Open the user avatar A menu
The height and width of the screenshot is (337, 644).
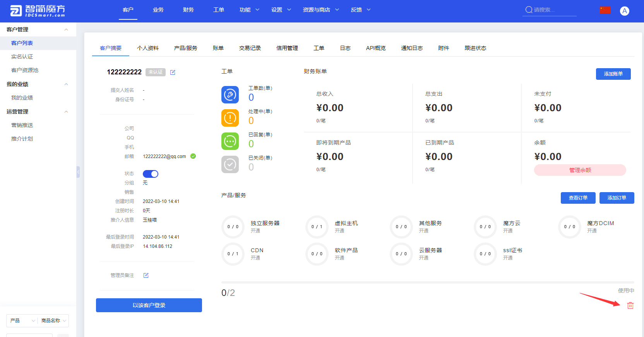(624, 11)
